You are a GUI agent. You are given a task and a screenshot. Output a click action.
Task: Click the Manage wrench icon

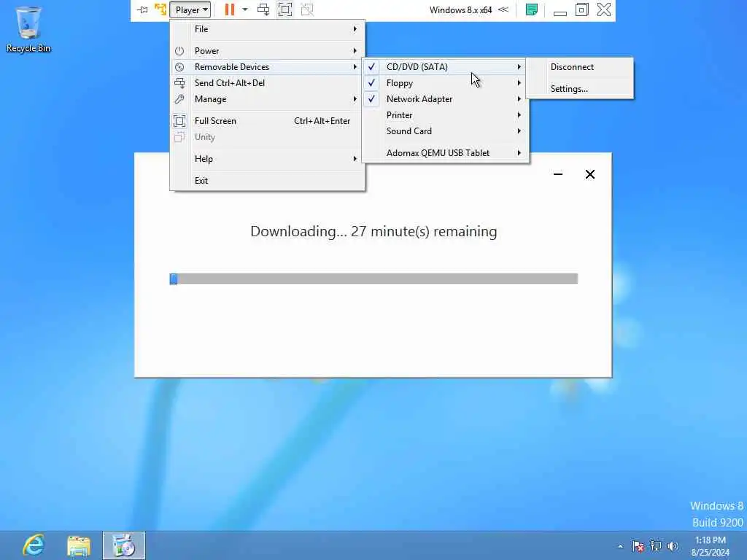tap(179, 99)
